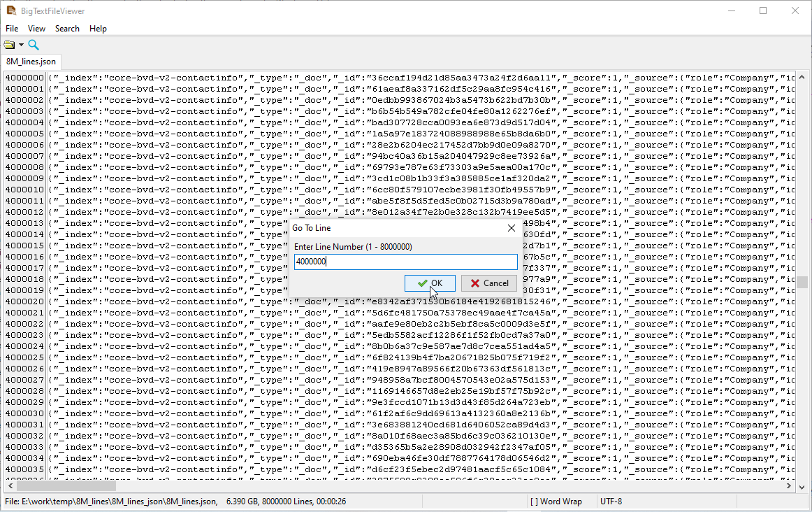Click the id "1169146657d8e2eb25e19bf57f75b92c" text
Viewport: 812px width, 512px height.
(461, 391)
